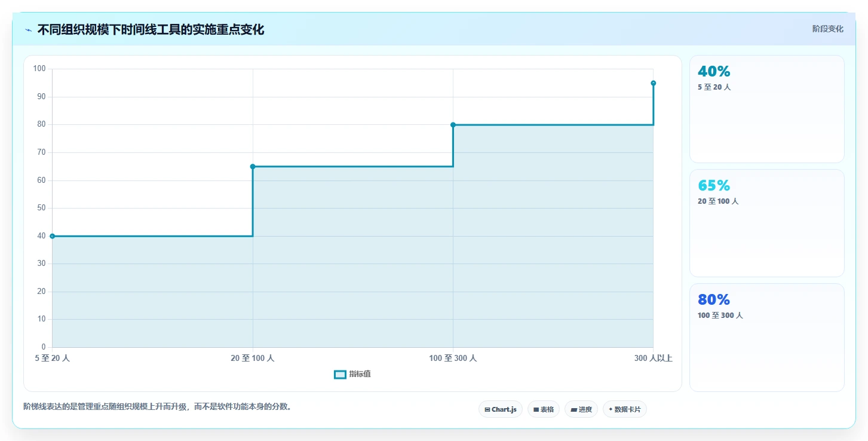Click the lightning icon beside the title
The width and height of the screenshot is (868, 441).
tap(28, 30)
